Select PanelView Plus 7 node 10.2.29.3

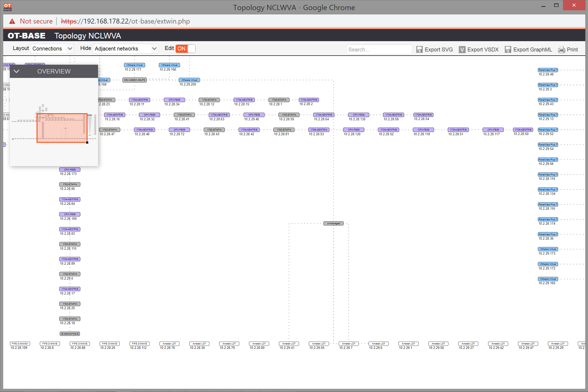click(x=548, y=85)
